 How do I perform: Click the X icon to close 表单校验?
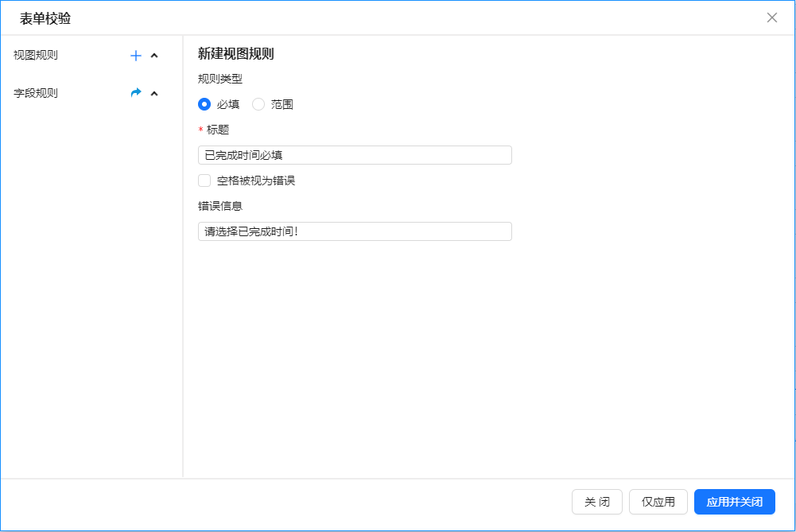tap(771, 17)
